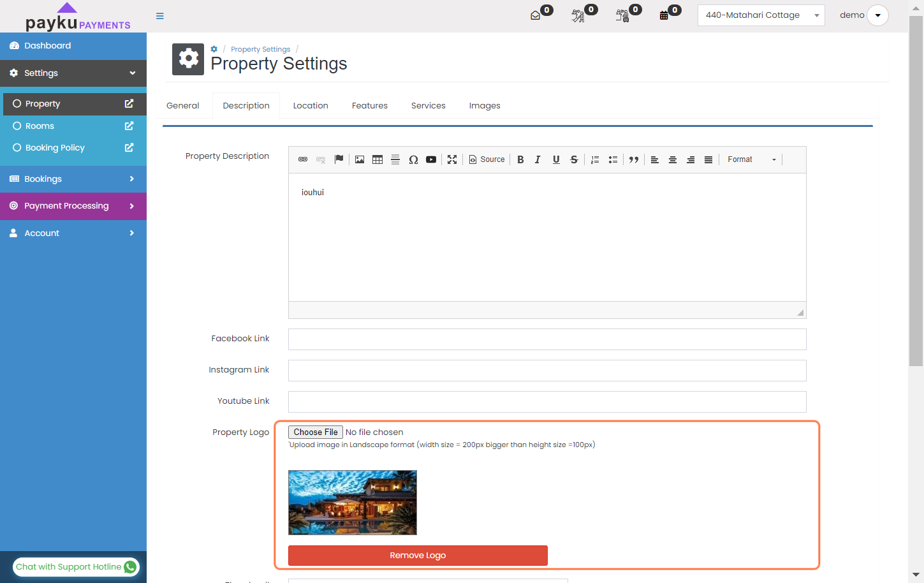Insert a table via editor toolbar
This screenshot has height=583, width=924.
(378, 159)
